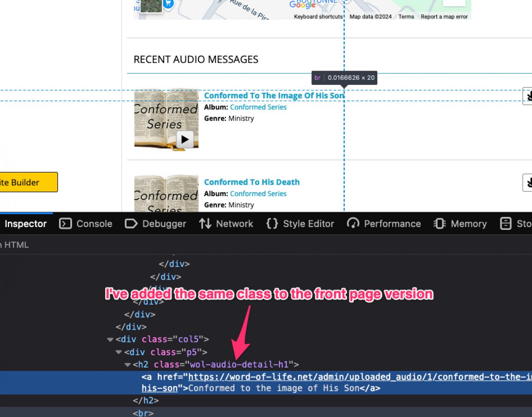
Task: Click the Google logo on the map
Action: click(x=303, y=4)
